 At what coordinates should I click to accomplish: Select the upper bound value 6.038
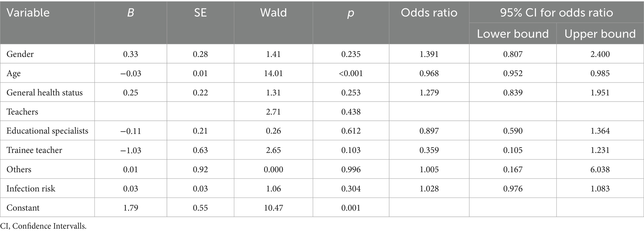(600, 169)
